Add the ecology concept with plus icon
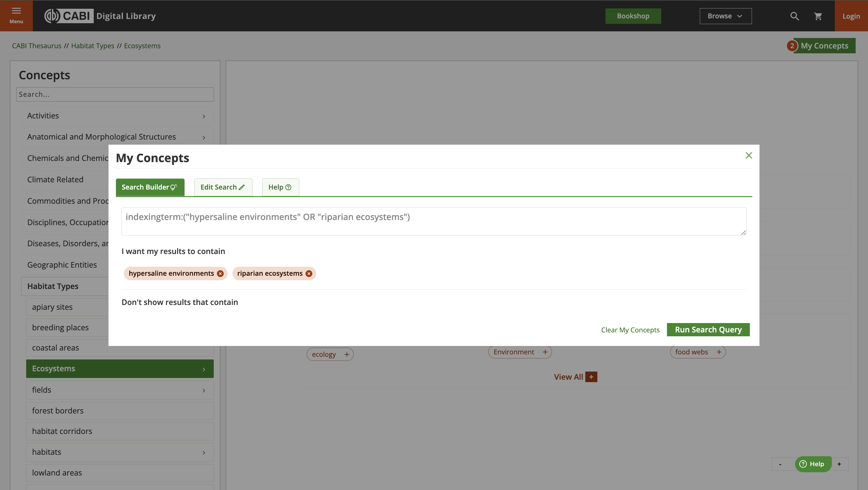The image size is (868, 490). [347, 354]
